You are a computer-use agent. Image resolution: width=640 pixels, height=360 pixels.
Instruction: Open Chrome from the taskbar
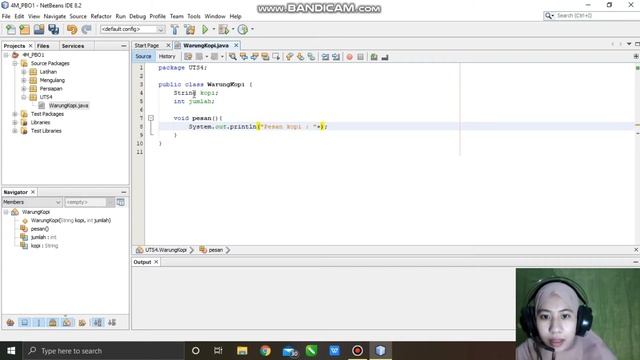point(265,351)
